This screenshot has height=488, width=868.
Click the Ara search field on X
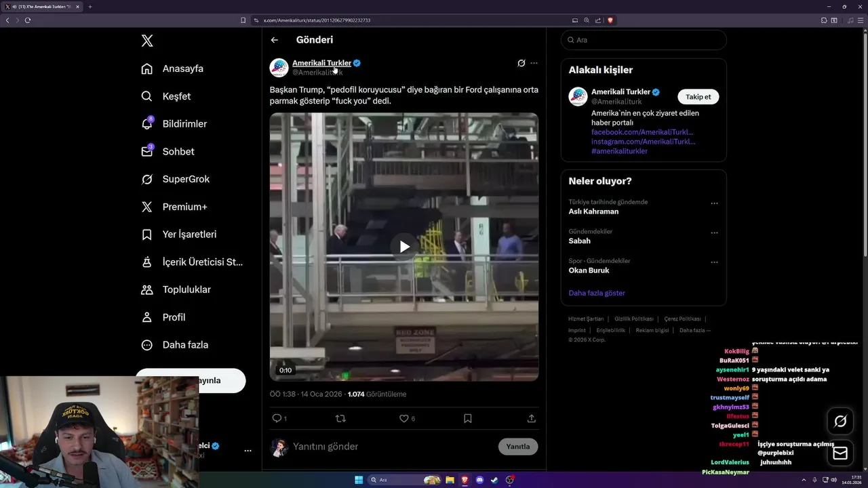[644, 40]
